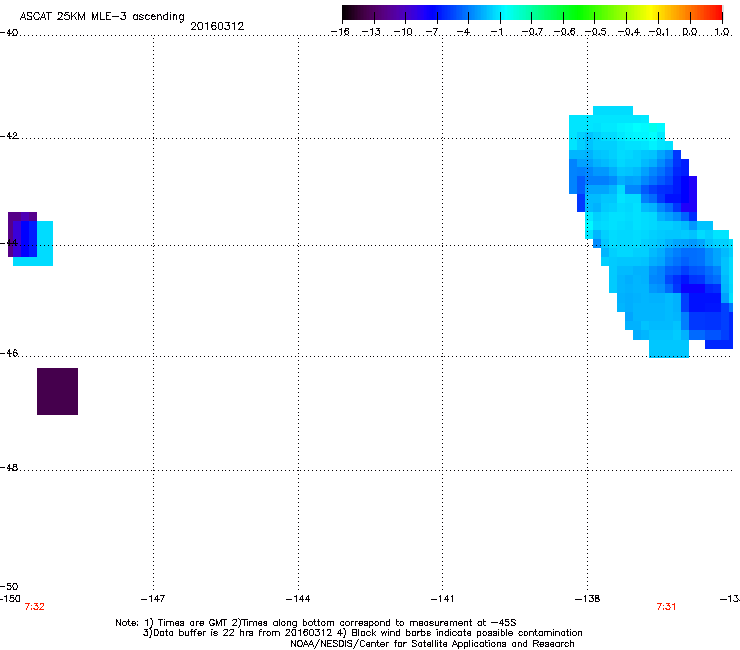The height and width of the screenshot is (650, 740).
Task: Click the title 'ASCAT 25KM MLE-3 ascending'
Action: click(102, 17)
